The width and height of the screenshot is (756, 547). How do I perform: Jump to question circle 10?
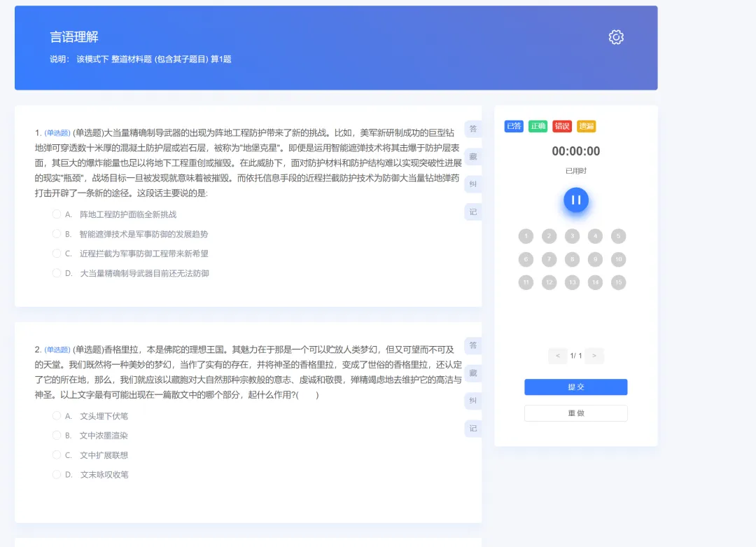(619, 259)
